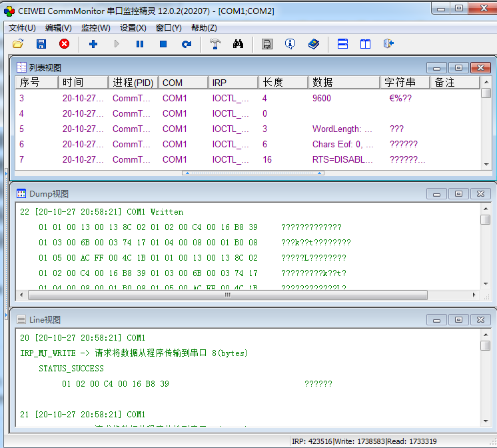Start monitoring with the play icon

click(x=117, y=44)
